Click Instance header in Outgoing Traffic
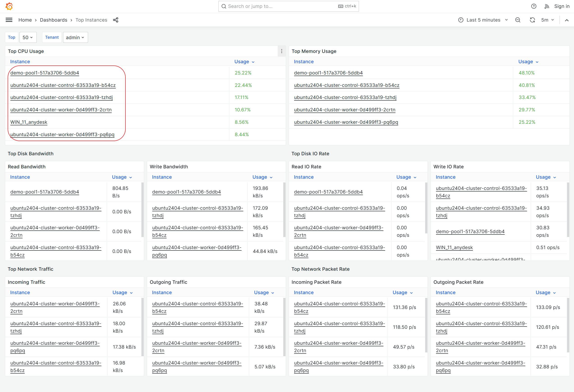The height and width of the screenshot is (392, 574). (x=162, y=292)
